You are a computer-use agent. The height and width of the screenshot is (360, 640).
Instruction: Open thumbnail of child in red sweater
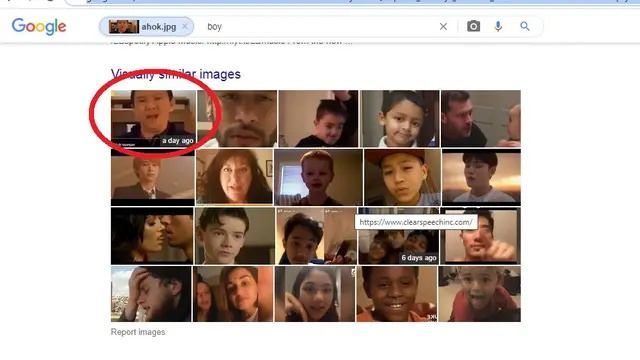(480, 294)
